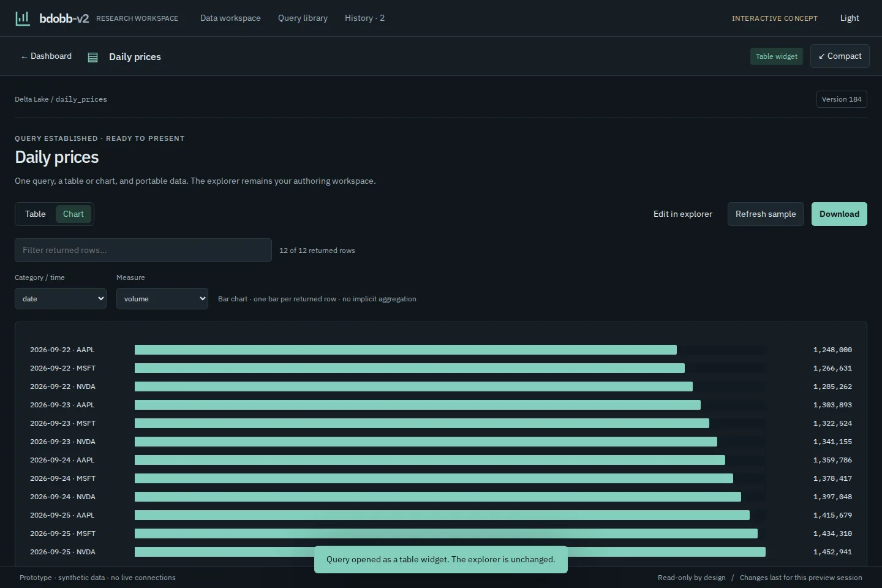Viewport: 882px width, 588px height.
Task: Click the 2026-09-23 · NVDA volume bar
Action: pos(426,442)
